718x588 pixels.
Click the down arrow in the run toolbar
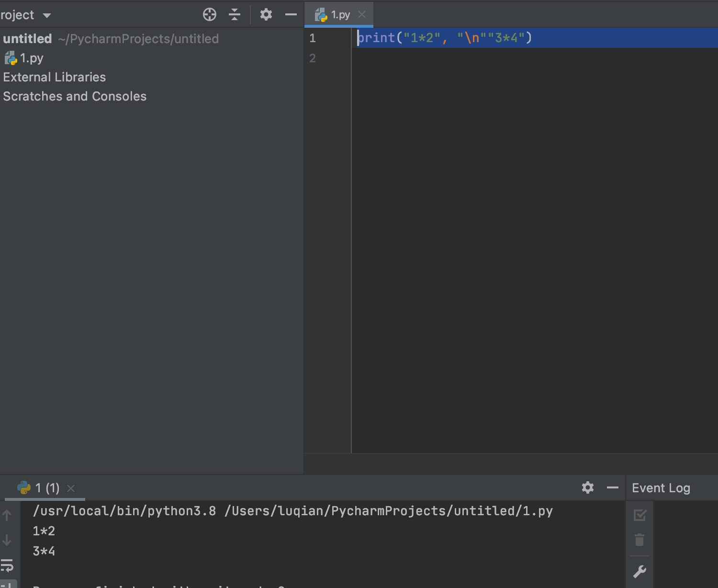point(7,540)
